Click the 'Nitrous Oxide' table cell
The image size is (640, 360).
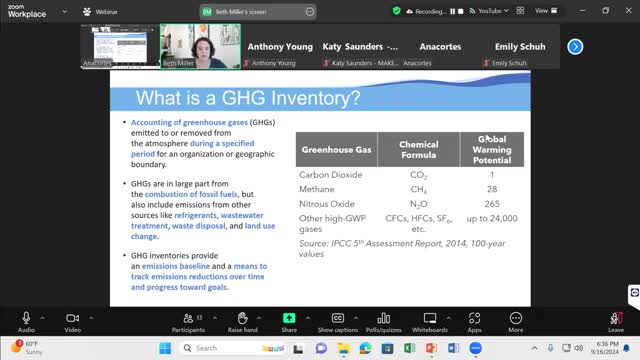click(x=327, y=204)
